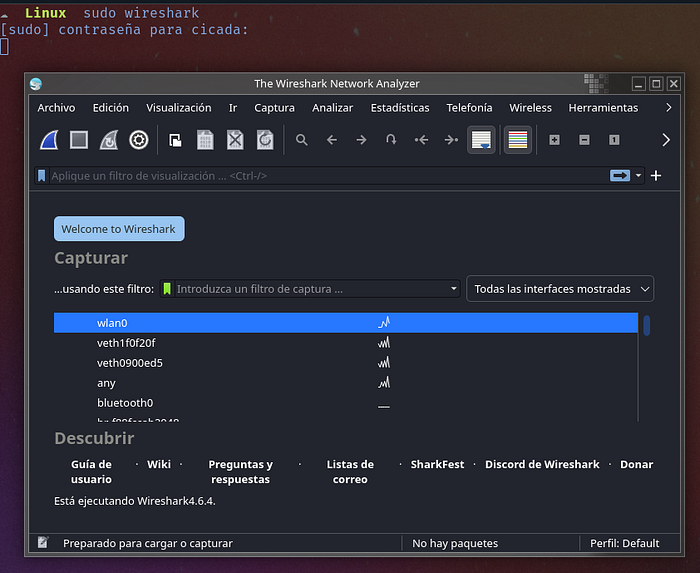Open the Donar link

(637, 465)
